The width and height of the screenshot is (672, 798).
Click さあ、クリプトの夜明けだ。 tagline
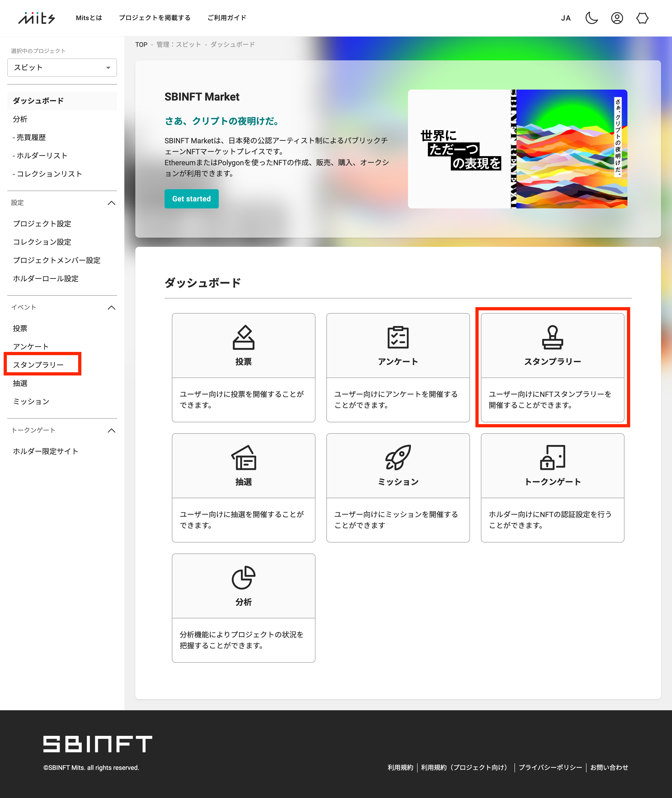click(222, 121)
